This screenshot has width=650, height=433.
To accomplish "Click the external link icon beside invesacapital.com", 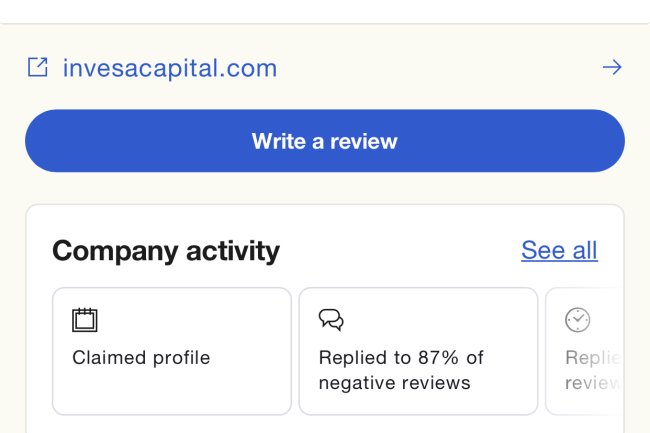I will pos(37,68).
